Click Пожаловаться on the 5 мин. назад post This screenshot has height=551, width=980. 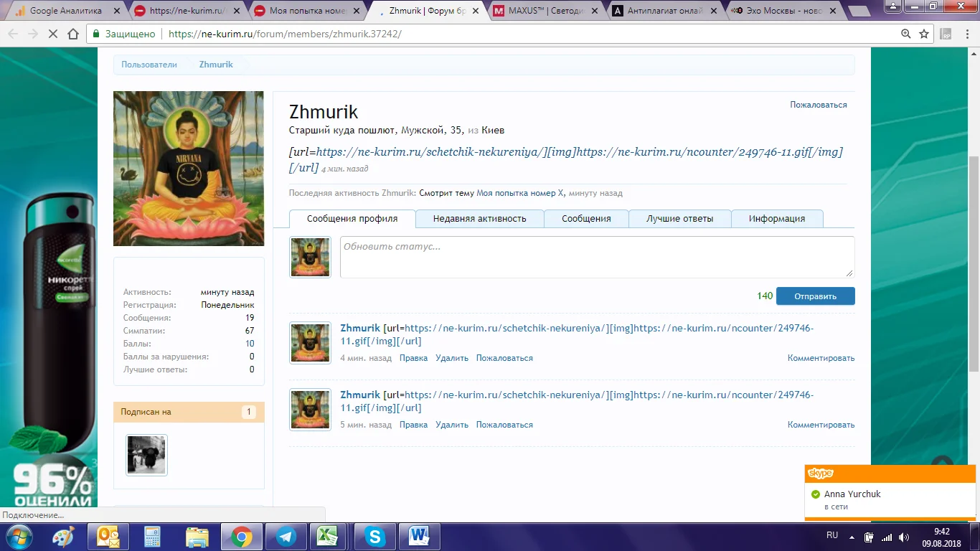(x=504, y=425)
